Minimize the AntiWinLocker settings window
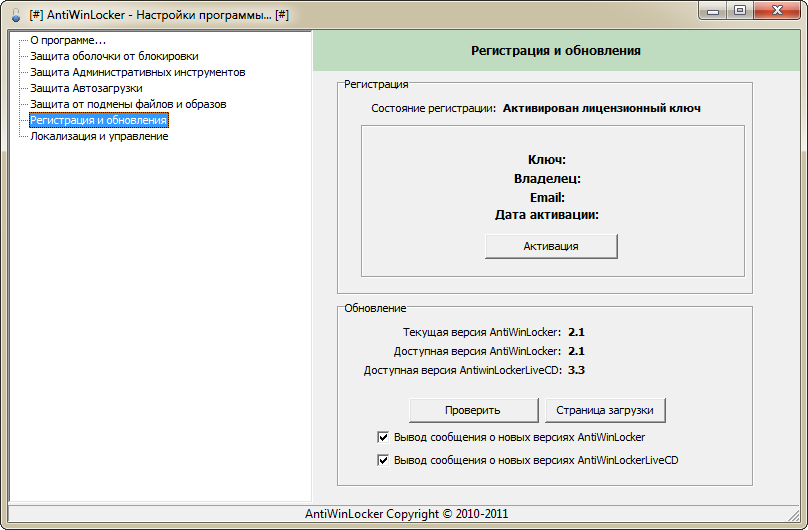808x530 pixels. 713,11
